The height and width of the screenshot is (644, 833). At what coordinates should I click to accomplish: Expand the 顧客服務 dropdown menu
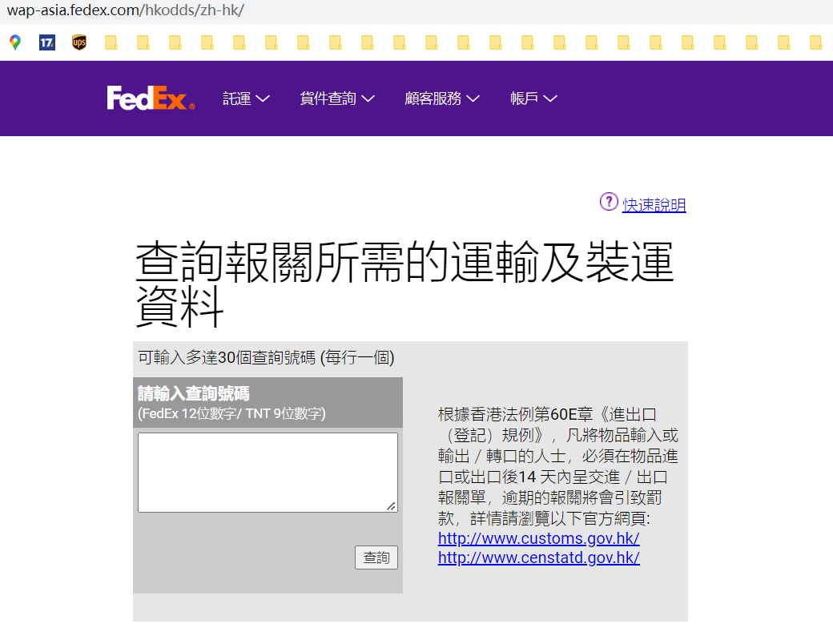(442, 99)
